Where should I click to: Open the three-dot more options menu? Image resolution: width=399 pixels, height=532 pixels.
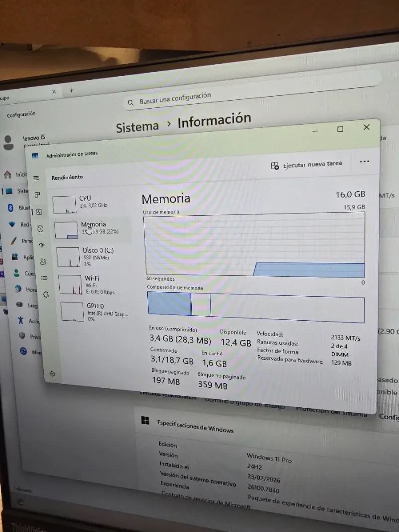[364, 161]
